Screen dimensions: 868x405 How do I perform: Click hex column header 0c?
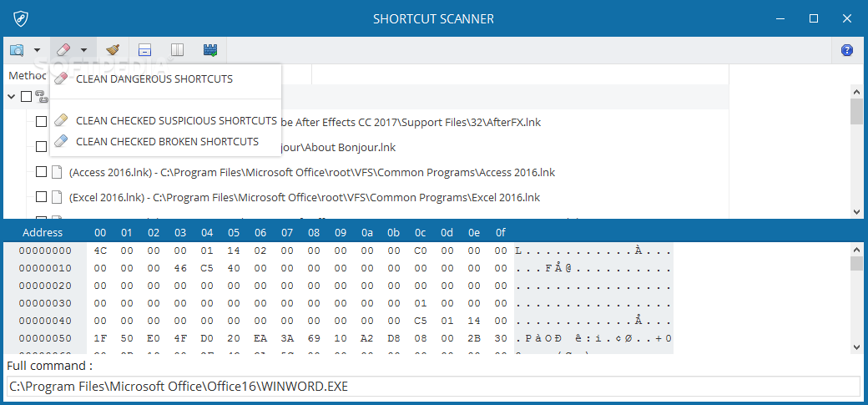[x=420, y=232]
